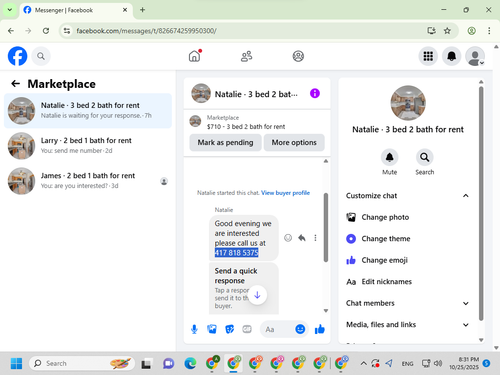Open Larry 2 bed 1 bath conversation
This screenshot has height=375, width=500.
point(88,146)
